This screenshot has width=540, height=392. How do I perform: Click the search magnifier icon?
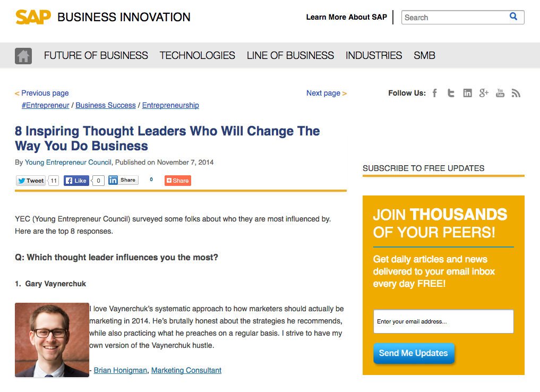coord(513,16)
